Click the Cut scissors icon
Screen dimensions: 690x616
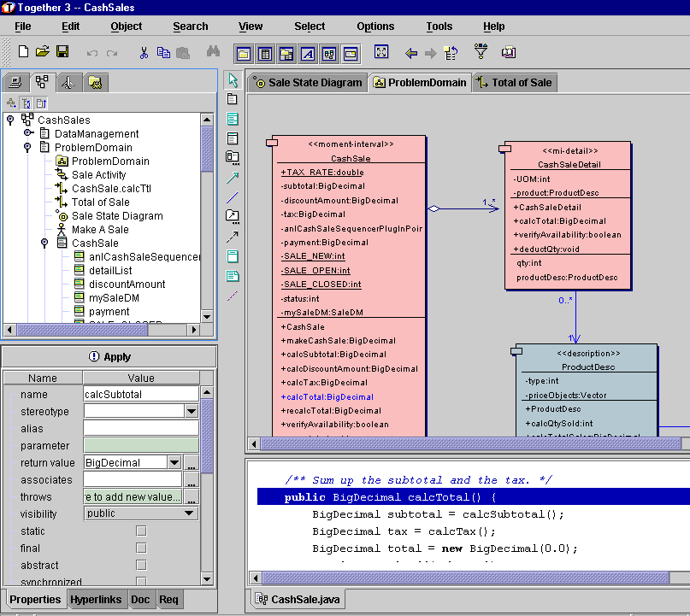click(x=144, y=53)
